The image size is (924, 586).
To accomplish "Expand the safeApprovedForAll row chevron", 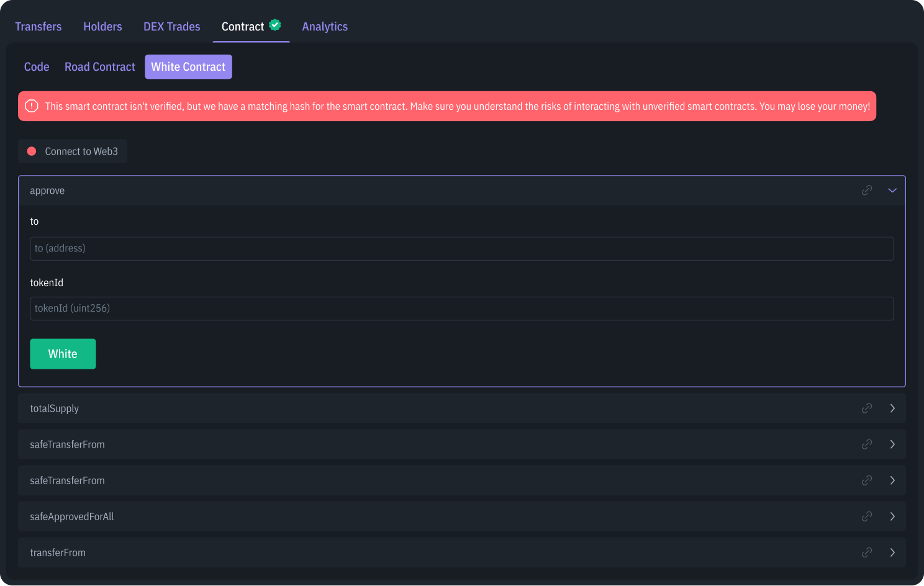I will 892,516.
